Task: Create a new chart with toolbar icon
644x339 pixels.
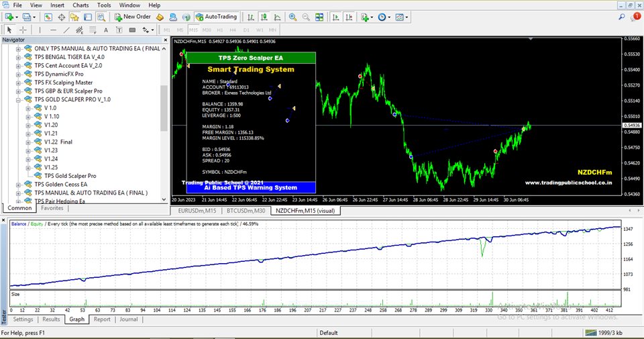Action: (9, 17)
